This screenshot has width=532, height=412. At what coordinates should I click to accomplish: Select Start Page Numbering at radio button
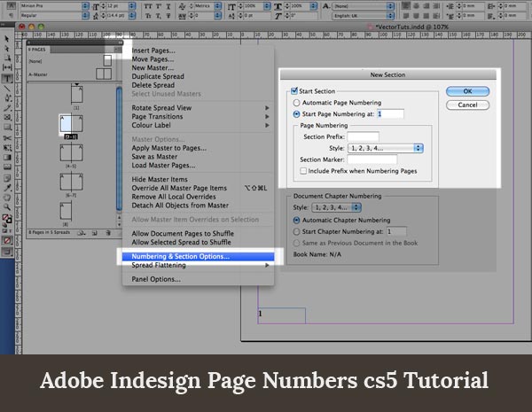click(296, 114)
